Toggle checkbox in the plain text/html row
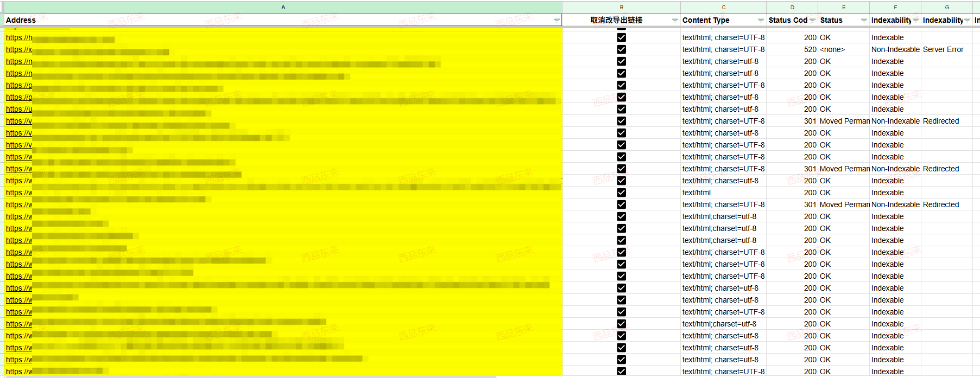Screen dimensions: 980x378 click(x=621, y=193)
